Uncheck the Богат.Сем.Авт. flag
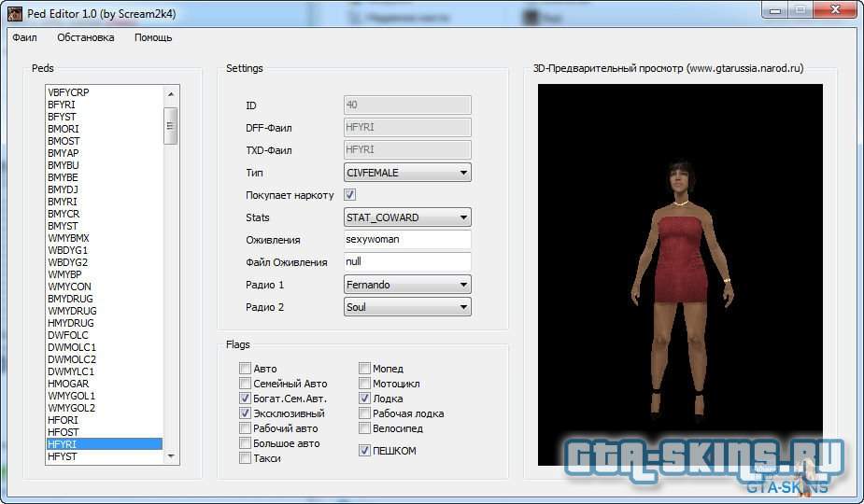Image resolution: width=864 pixels, height=504 pixels. (x=246, y=398)
